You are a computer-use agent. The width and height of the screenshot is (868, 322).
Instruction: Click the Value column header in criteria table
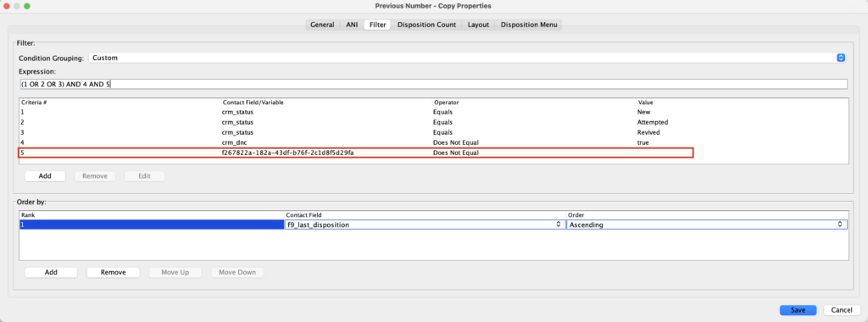click(x=742, y=103)
